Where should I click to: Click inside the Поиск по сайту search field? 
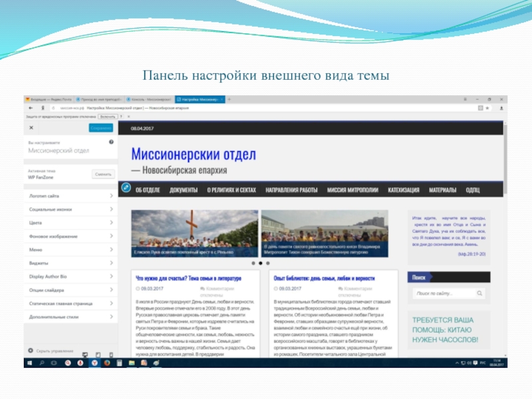(444, 293)
